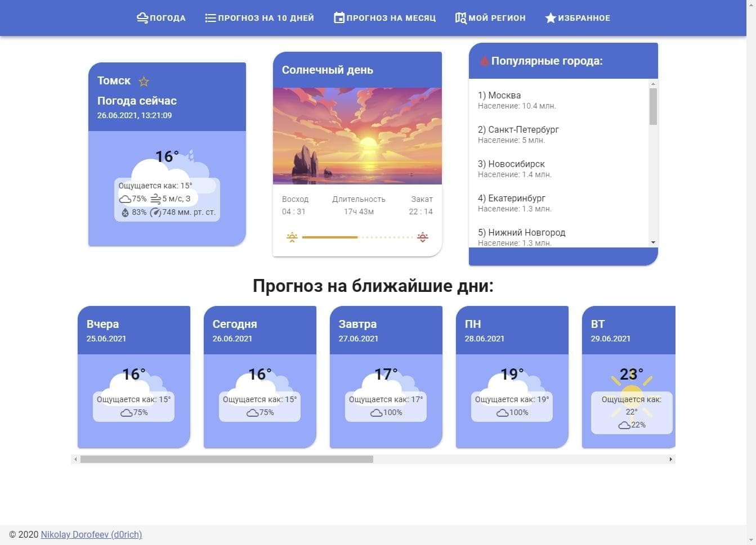Select the ВТ 29.06.2021 forecast card
756x545 pixels.
click(628, 377)
